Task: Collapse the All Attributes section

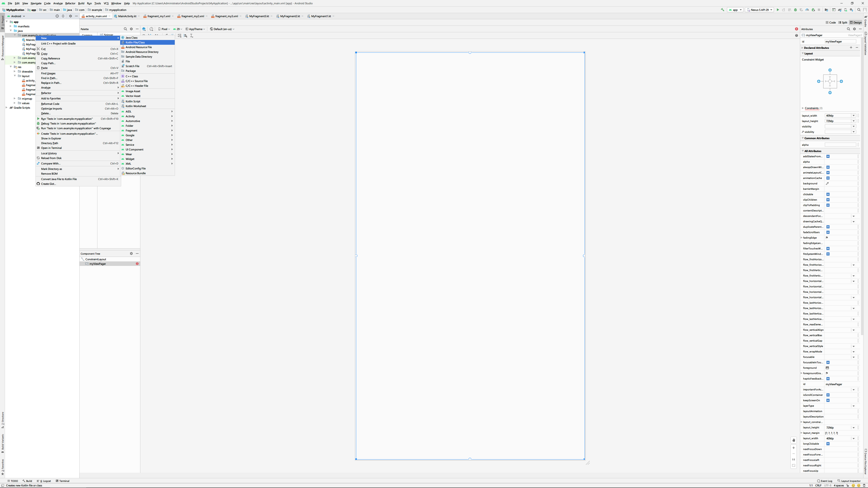Action: (803, 151)
